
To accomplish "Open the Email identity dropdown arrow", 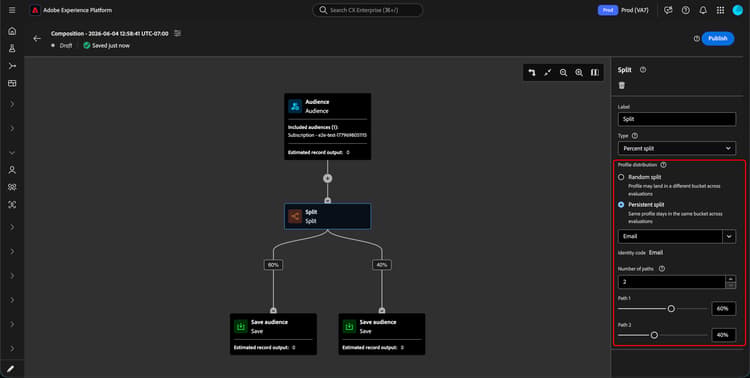I will click(x=729, y=236).
